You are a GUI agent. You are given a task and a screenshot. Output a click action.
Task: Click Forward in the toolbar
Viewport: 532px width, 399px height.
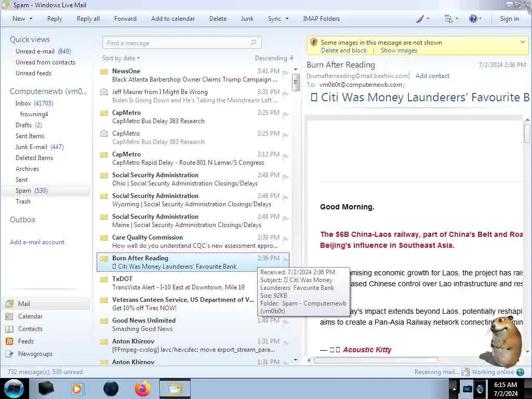(x=125, y=19)
